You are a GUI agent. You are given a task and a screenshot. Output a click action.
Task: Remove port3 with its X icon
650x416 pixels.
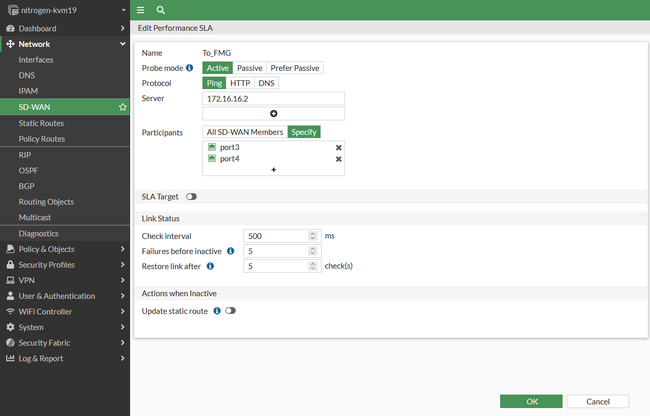(338, 147)
